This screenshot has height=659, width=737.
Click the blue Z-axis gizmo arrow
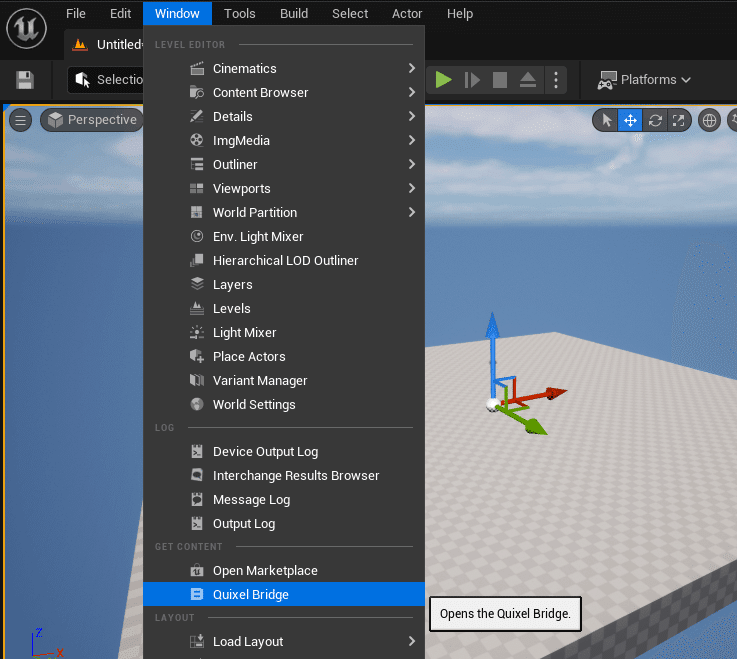tap(492, 329)
